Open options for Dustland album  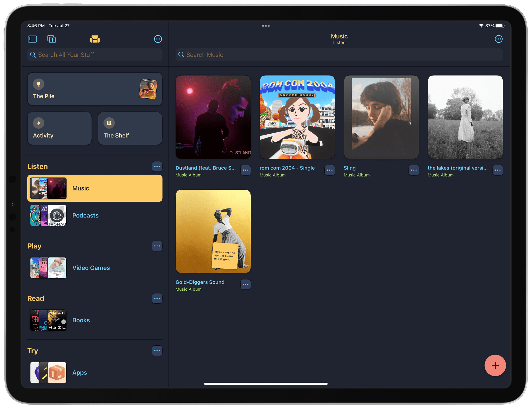tap(246, 171)
